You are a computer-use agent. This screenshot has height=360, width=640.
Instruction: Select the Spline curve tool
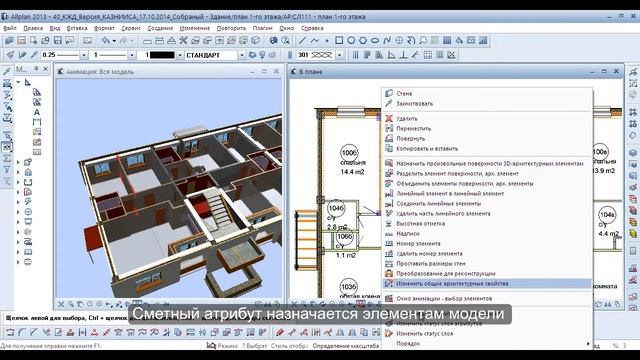coord(387,40)
